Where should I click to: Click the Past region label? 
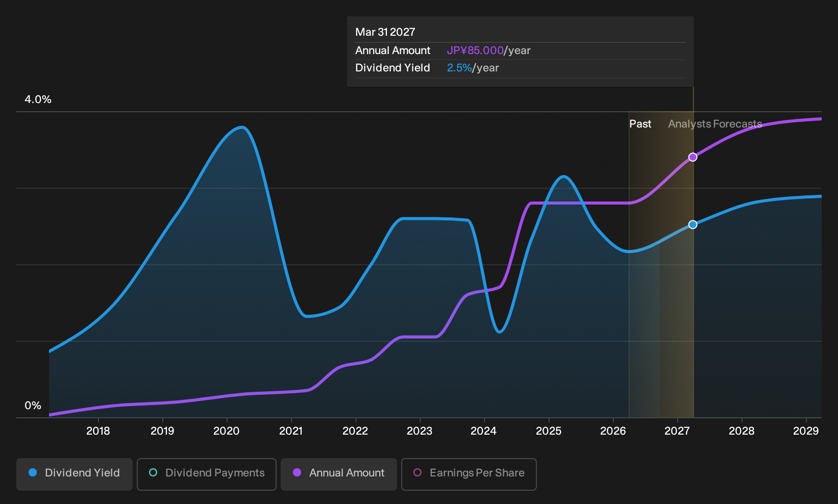point(640,124)
